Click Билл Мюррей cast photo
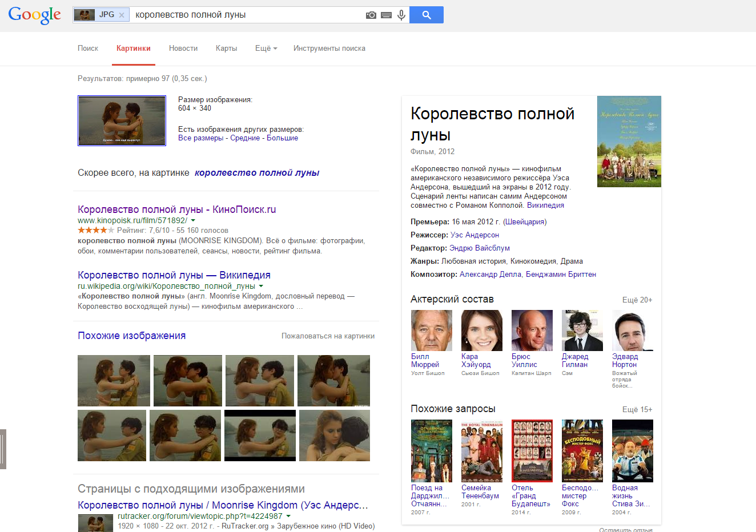756x532 pixels. (x=432, y=331)
